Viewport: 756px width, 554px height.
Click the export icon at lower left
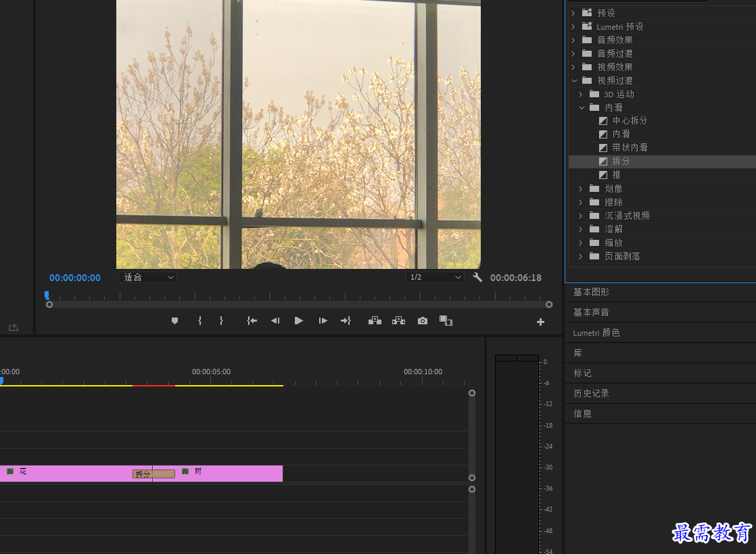pyautogui.click(x=14, y=328)
